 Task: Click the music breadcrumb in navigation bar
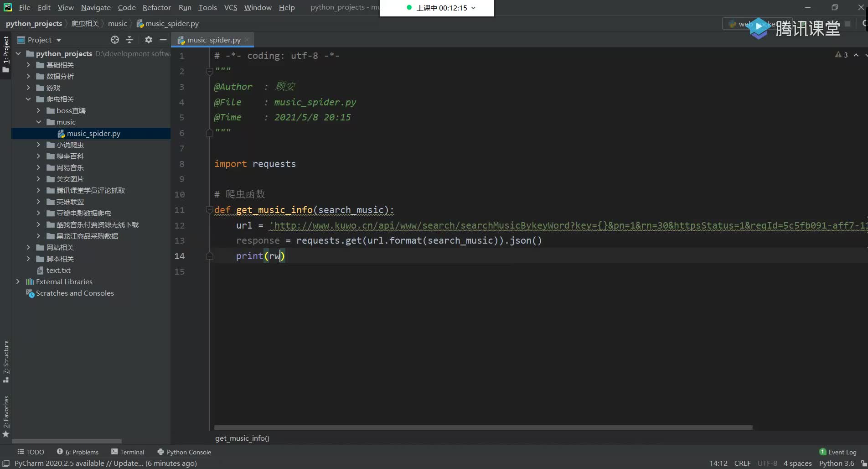click(117, 23)
